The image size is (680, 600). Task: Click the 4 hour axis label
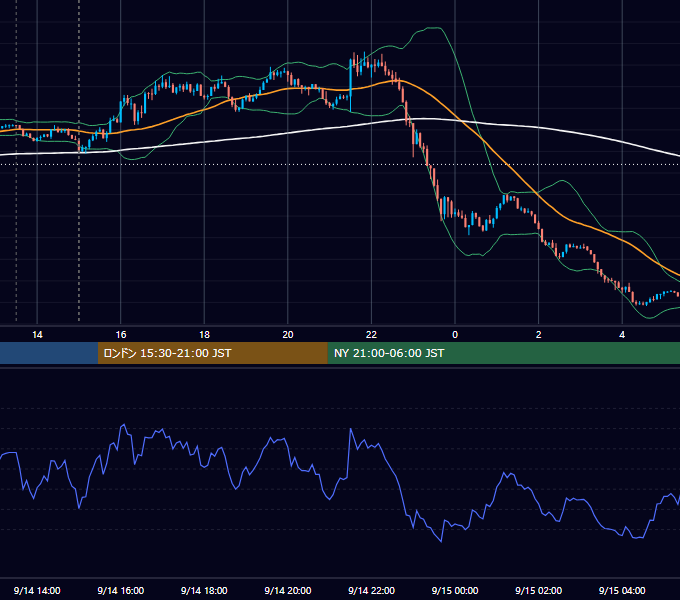coord(622,335)
